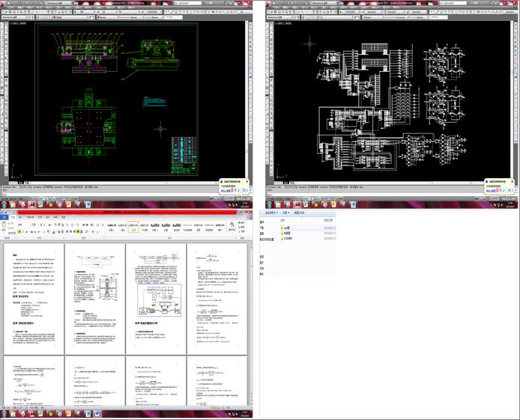The width and height of the screenshot is (520, 420).
Task: Toggle Underline formatting in Word
Action: pyautogui.click(x=27, y=232)
